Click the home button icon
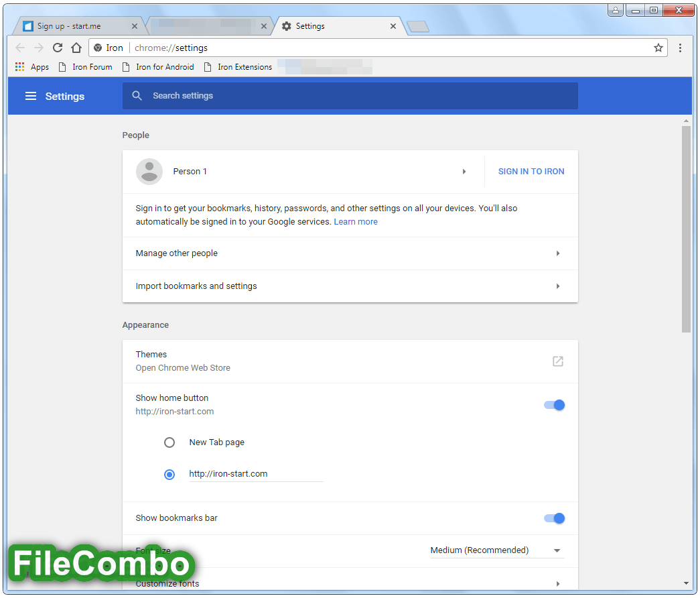The height and width of the screenshot is (598, 700). click(x=76, y=48)
